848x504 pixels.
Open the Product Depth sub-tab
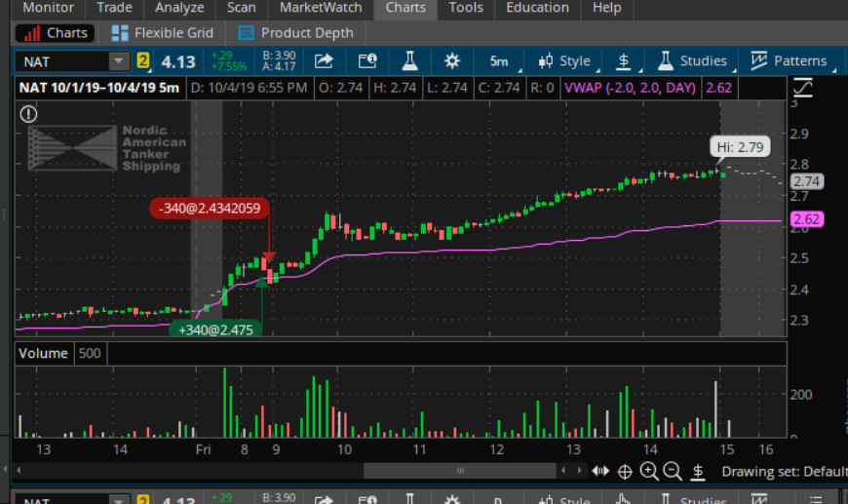point(296,33)
